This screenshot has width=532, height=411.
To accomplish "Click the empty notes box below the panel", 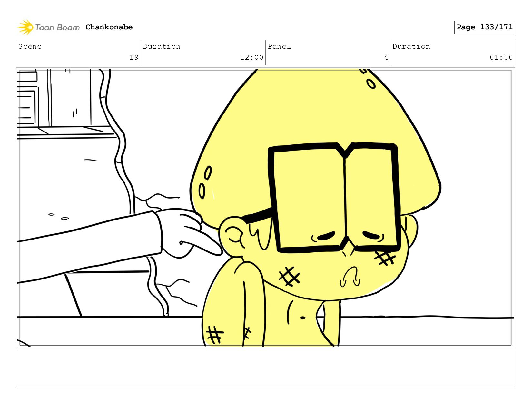I will click(x=266, y=368).
